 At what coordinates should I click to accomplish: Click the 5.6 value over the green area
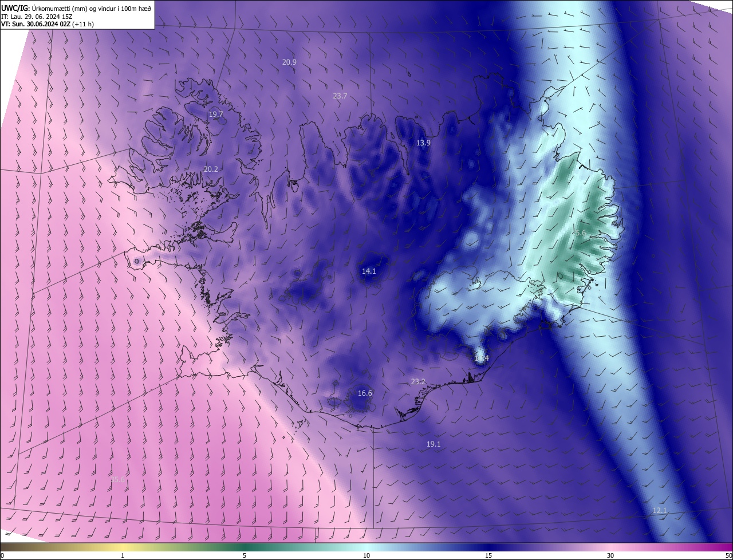point(581,233)
